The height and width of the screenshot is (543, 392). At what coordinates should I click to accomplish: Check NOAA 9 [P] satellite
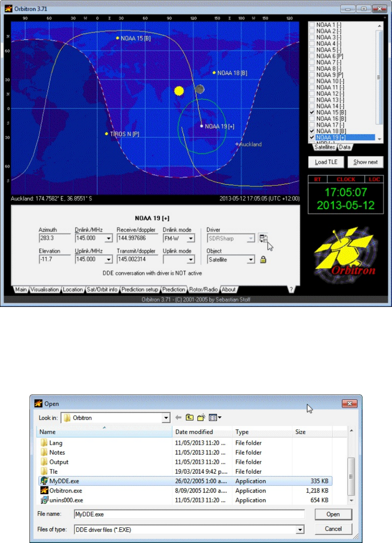312,75
